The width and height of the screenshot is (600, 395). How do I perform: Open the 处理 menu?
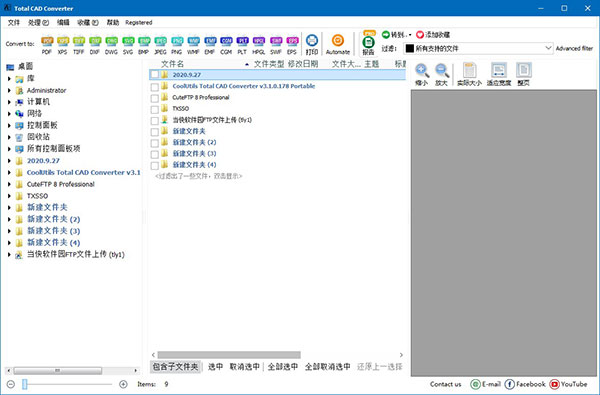pyautogui.click(x=38, y=23)
